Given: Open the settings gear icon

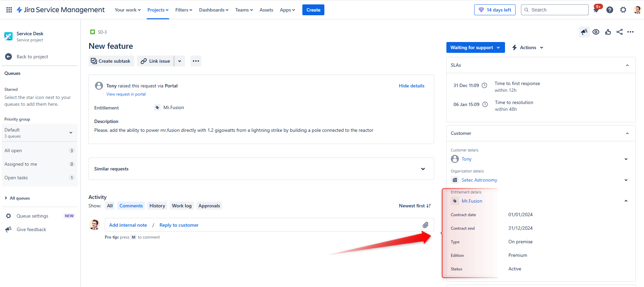Looking at the screenshot, I should pyautogui.click(x=623, y=10).
